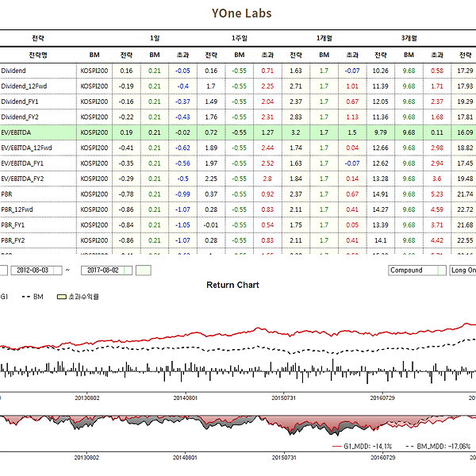
Task: Open the Long On dropdown
Action: click(463, 271)
